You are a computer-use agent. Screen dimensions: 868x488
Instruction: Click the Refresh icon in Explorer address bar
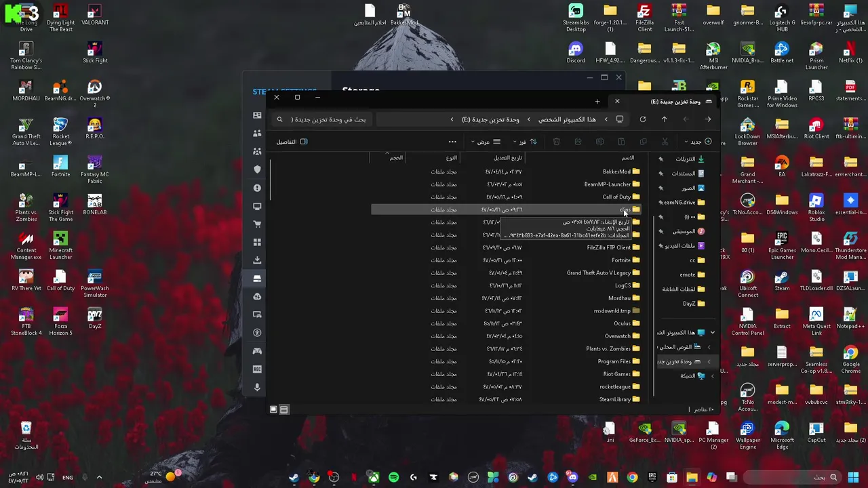[643, 119]
